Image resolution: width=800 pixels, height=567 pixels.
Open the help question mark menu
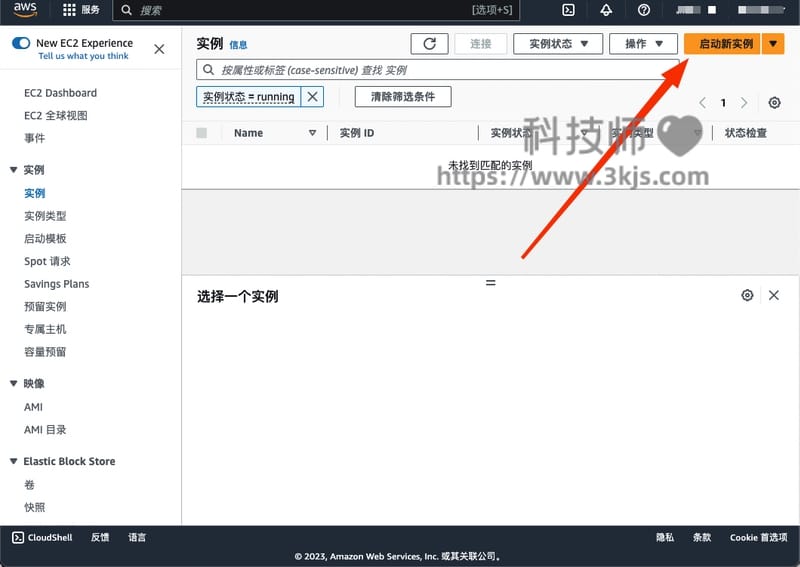[x=644, y=10]
